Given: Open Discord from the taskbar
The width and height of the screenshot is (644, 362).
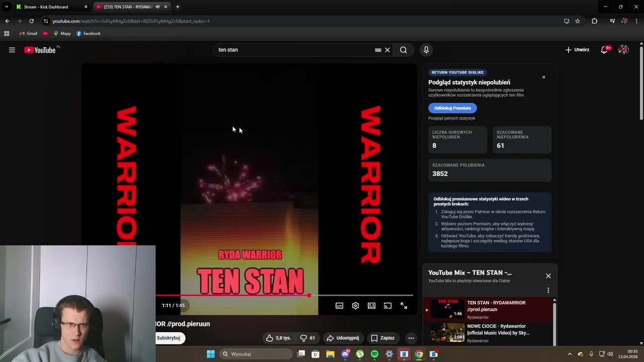Looking at the screenshot, I should tap(345, 354).
